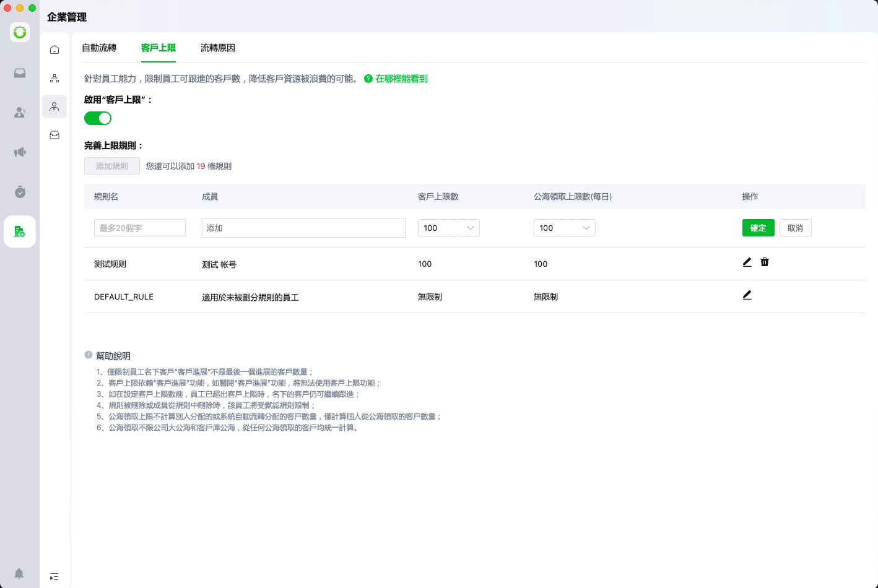Click the 規則名 input field
The width and height of the screenshot is (878, 588).
tap(140, 228)
